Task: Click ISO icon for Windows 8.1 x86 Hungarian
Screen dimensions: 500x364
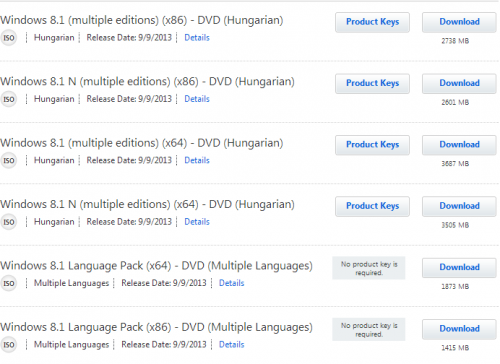Action: pos(8,38)
